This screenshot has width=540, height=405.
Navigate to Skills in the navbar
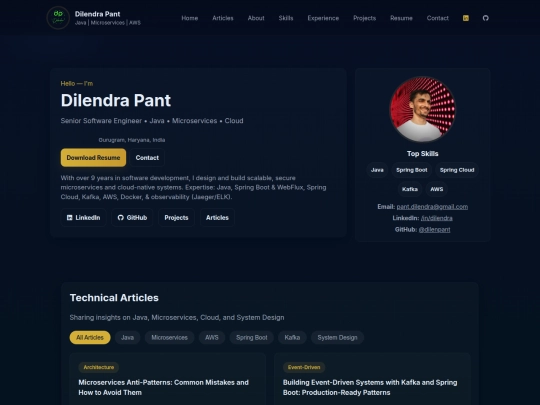[x=286, y=18]
